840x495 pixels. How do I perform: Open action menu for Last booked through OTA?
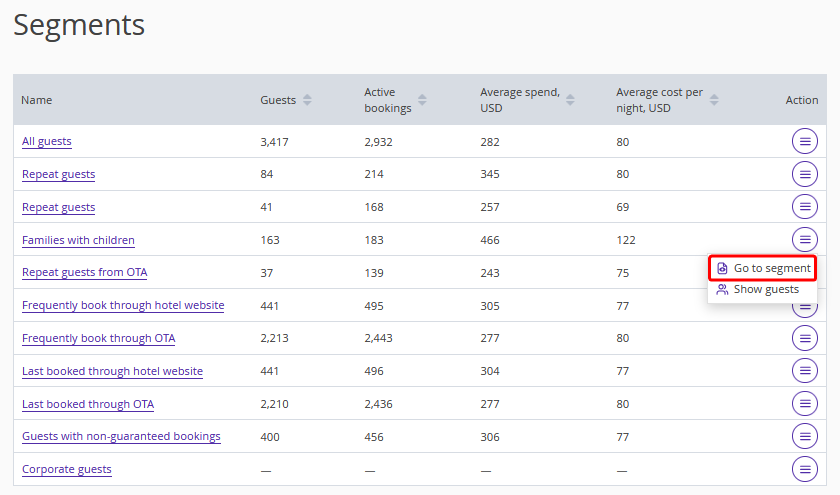[x=804, y=404]
